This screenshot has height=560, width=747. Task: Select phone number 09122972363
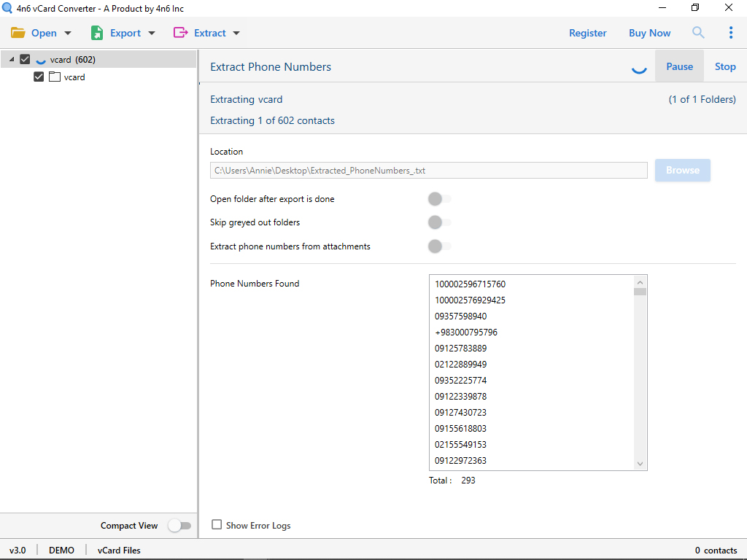(461, 461)
